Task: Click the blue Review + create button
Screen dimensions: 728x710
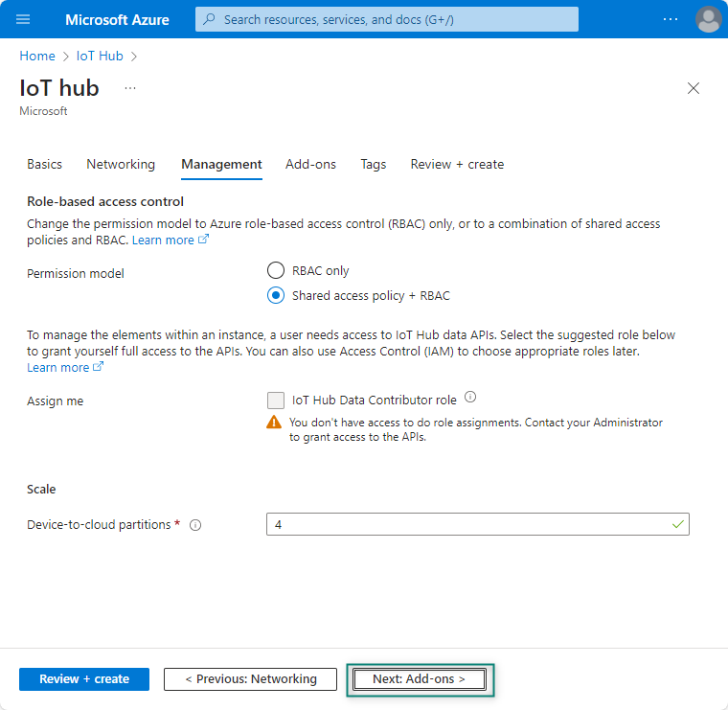Action: click(x=84, y=679)
